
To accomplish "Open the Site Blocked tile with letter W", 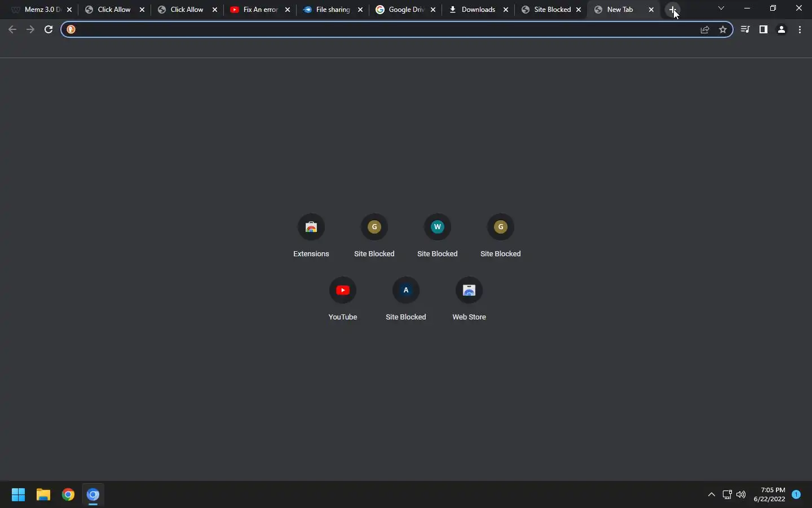I will (x=438, y=236).
